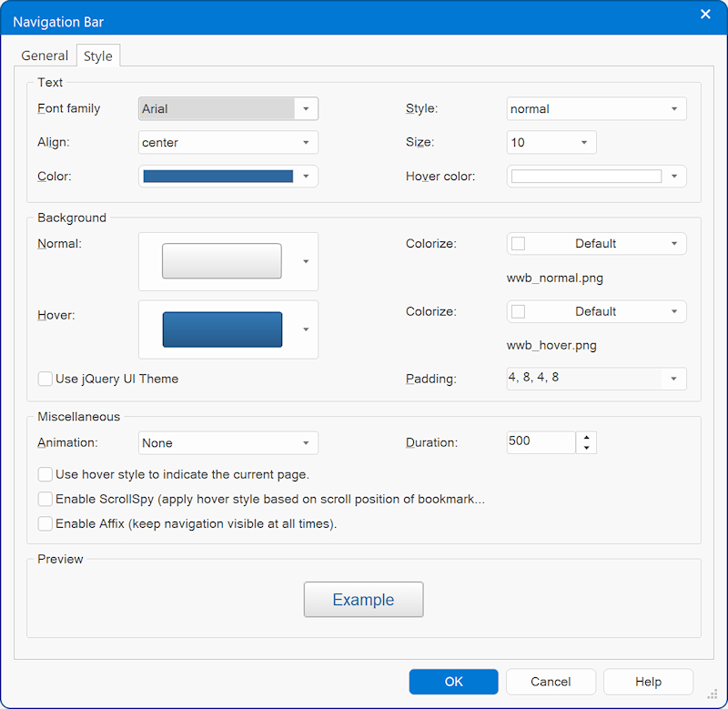Expand the Style dropdown showing normal
Viewport: 728px width, 709px height.
(x=596, y=108)
